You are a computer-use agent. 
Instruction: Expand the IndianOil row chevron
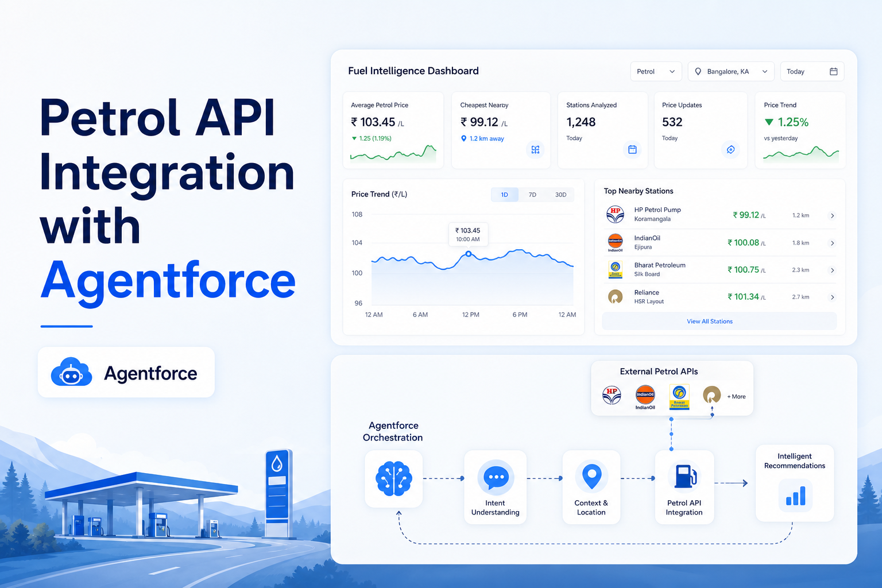pos(832,243)
